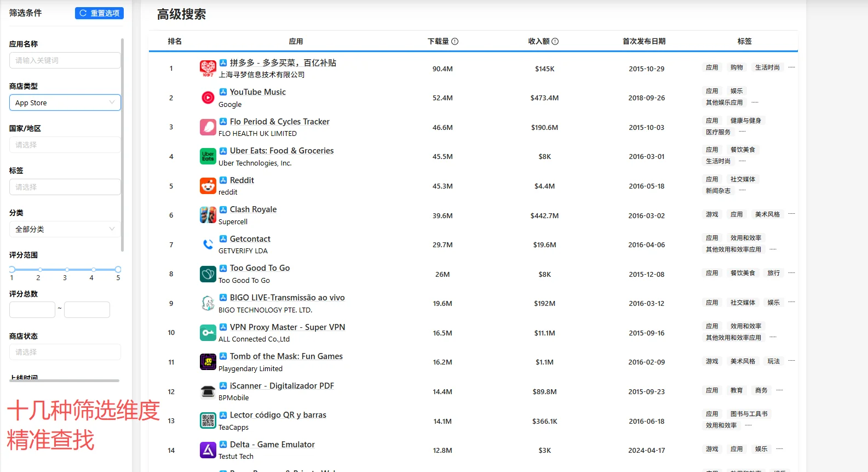This screenshot has width=868, height=472.
Task: Click the iScanner app icon
Action: point(208,391)
